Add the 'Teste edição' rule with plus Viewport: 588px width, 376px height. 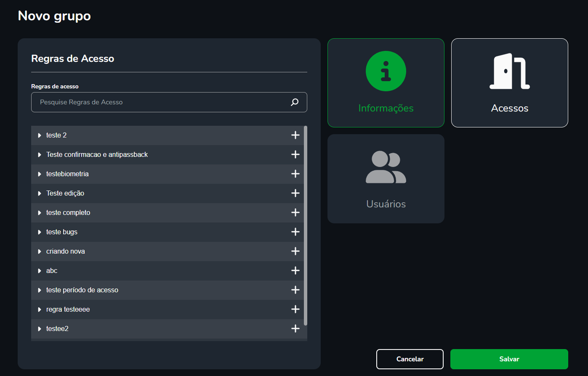(x=295, y=193)
